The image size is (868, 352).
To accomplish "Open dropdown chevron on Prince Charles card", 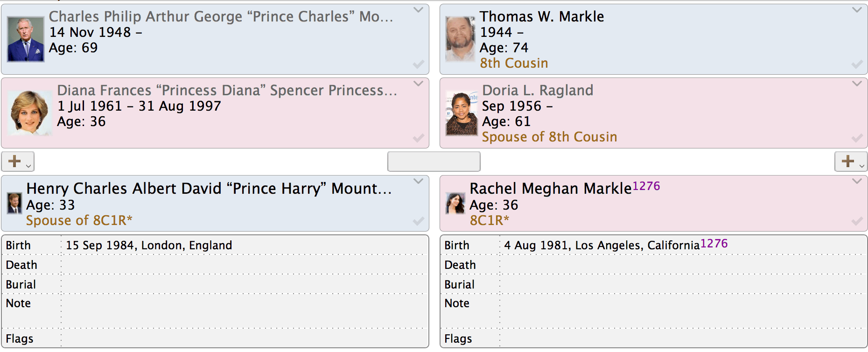I will point(418,10).
